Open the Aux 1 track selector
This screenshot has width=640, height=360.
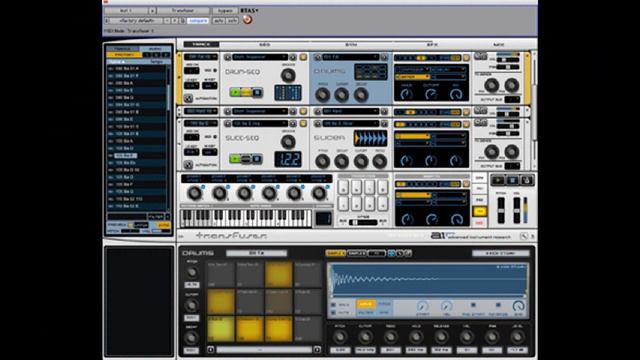click(x=126, y=10)
